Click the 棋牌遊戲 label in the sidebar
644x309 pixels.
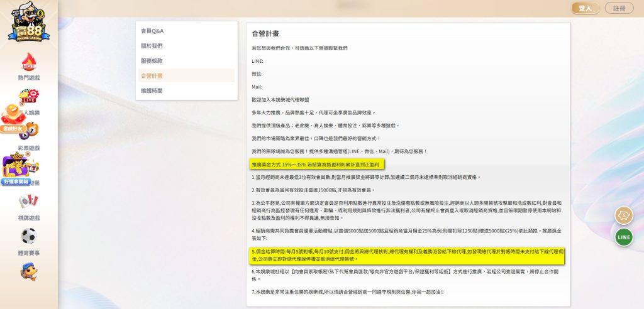tap(29, 218)
